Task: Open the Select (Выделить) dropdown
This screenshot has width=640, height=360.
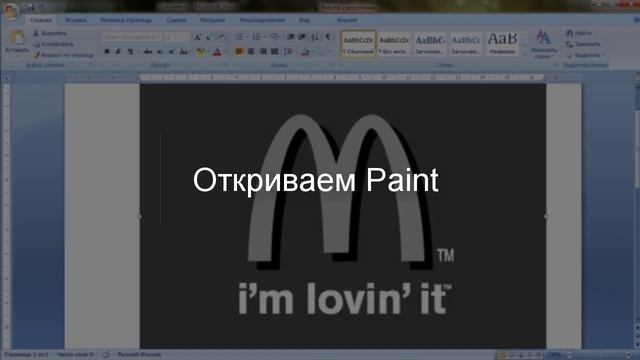Action: click(585, 55)
